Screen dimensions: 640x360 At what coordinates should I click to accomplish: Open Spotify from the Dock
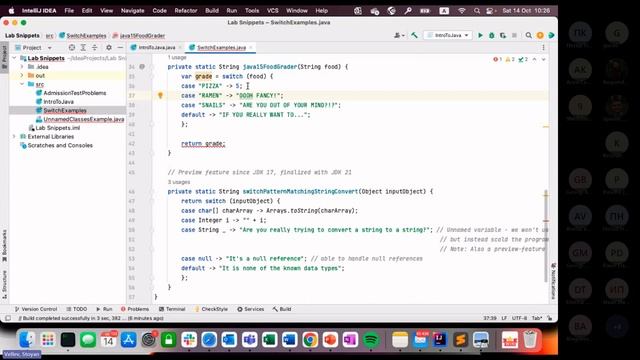[371, 340]
